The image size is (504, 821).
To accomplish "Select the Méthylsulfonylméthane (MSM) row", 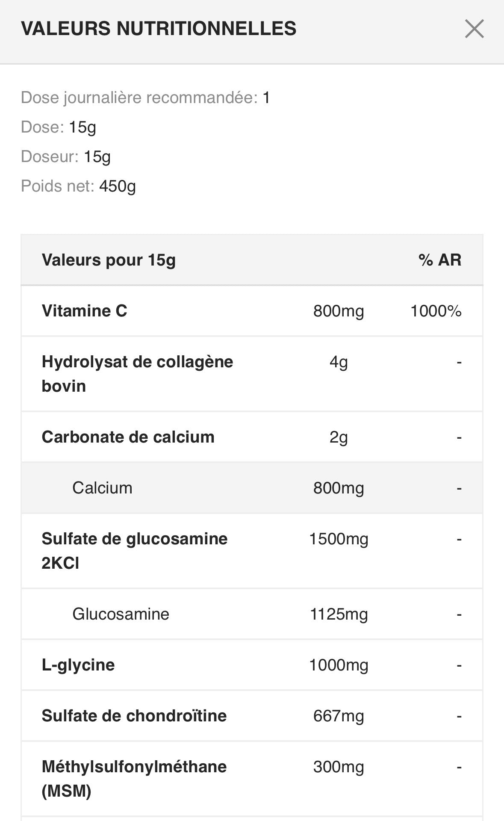I will 134,779.
